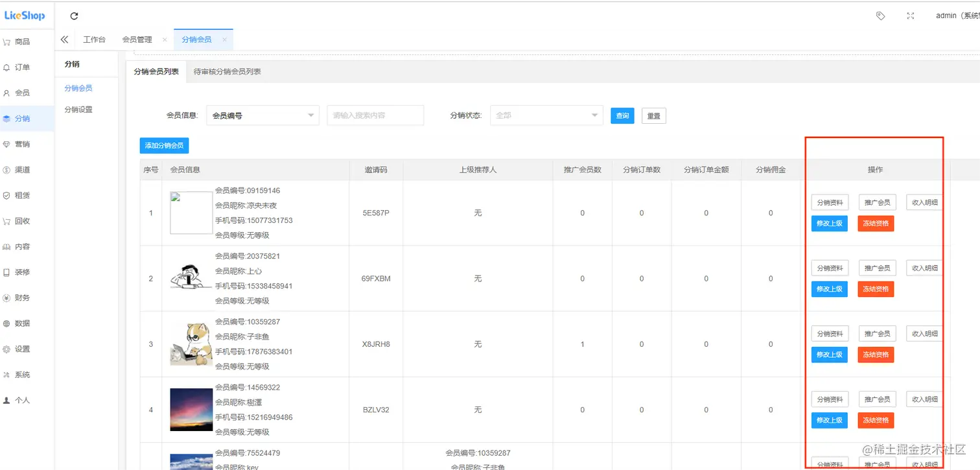Click the 推广会员数 column header

click(x=582, y=170)
